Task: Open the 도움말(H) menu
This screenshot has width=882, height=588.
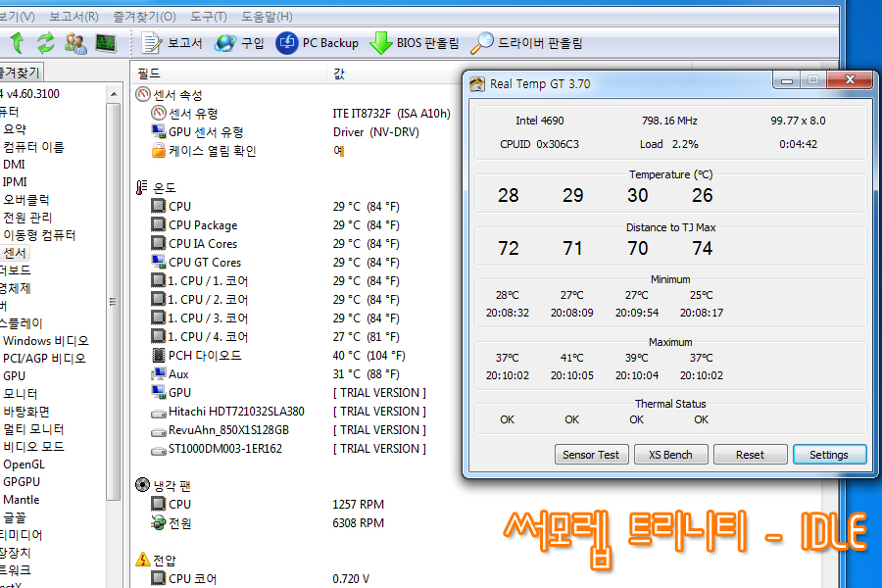Action: tap(268, 17)
